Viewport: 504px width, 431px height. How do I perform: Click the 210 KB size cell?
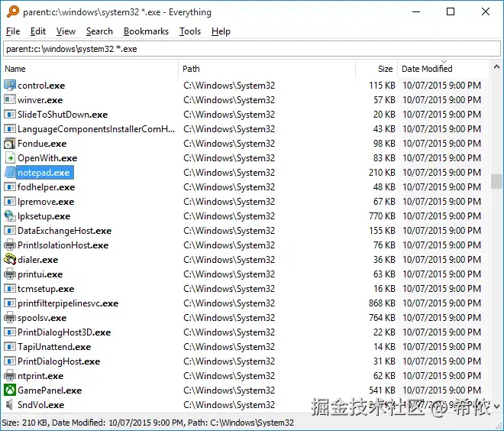coord(382,173)
